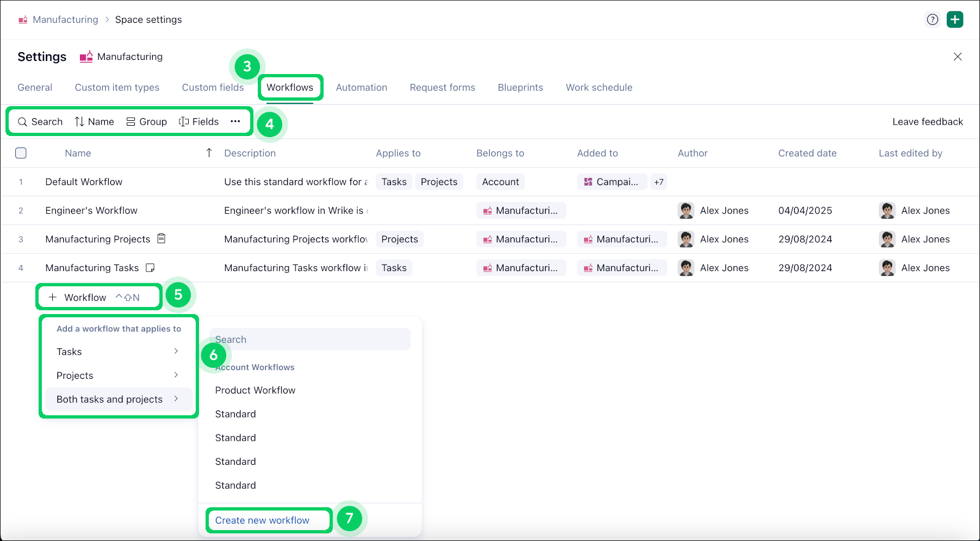Click the Manufacturing space icon in the breadcrumb
The image size is (980, 541).
point(23,19)
